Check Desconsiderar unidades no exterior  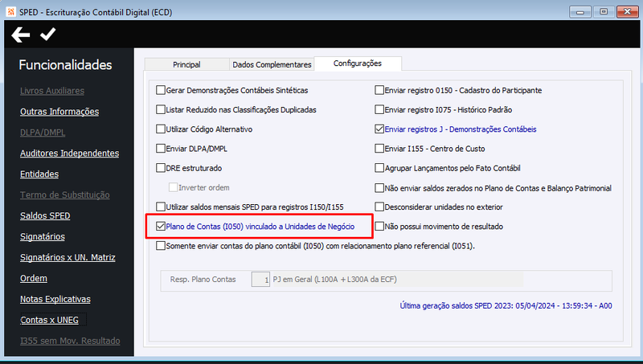click(x=379, y=207)
